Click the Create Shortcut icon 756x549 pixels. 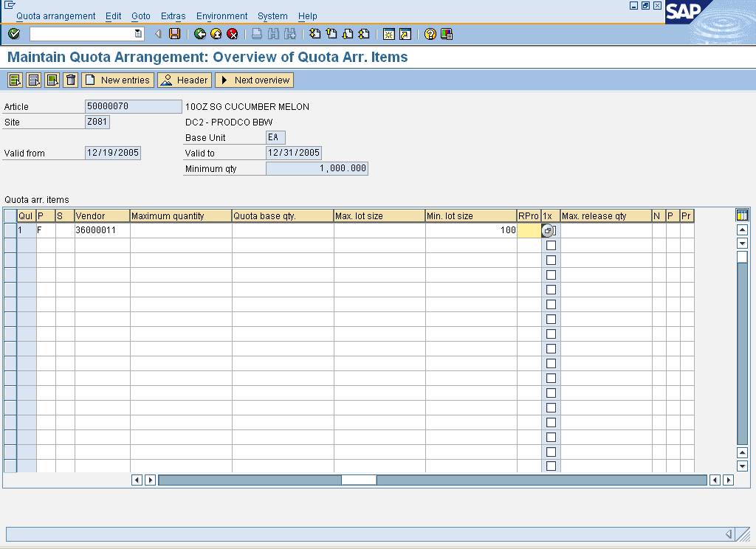pyautogui.click(x=405, y=34)
